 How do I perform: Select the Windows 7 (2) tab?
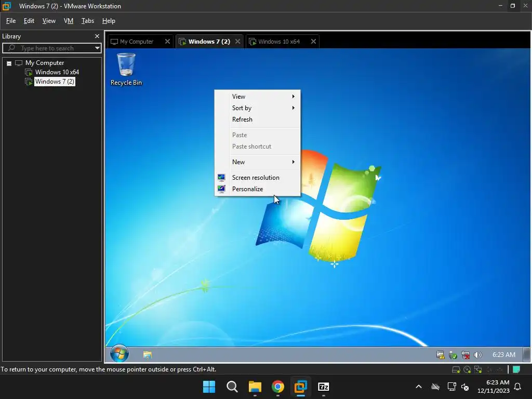tap(209, 42)
